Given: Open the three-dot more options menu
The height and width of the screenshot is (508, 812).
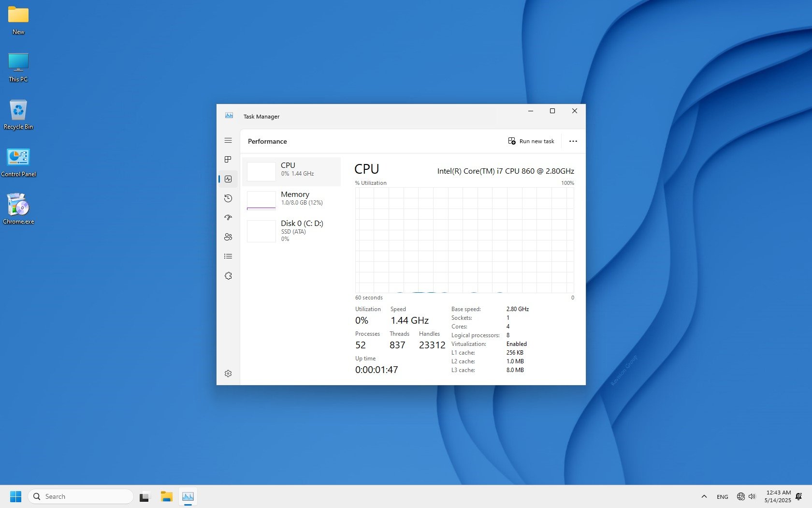Looking at the screenshot, I should tap(573, 141).
